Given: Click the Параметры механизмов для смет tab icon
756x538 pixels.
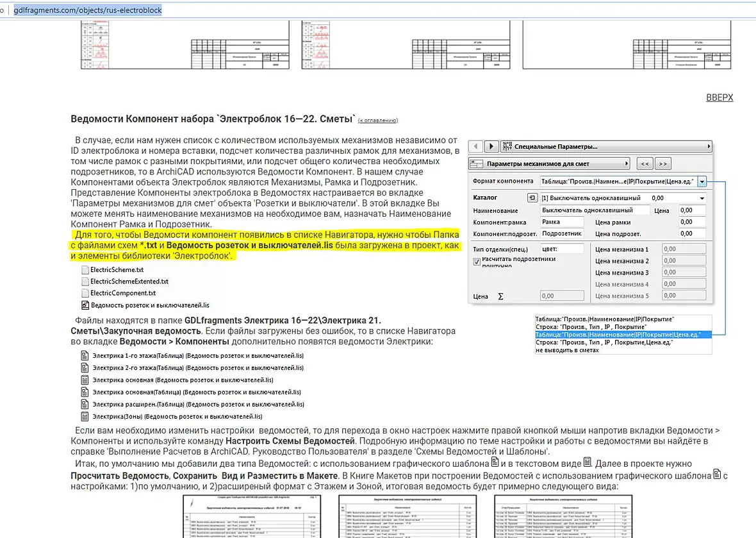Looking at the screenshot, I should (477, 164).
